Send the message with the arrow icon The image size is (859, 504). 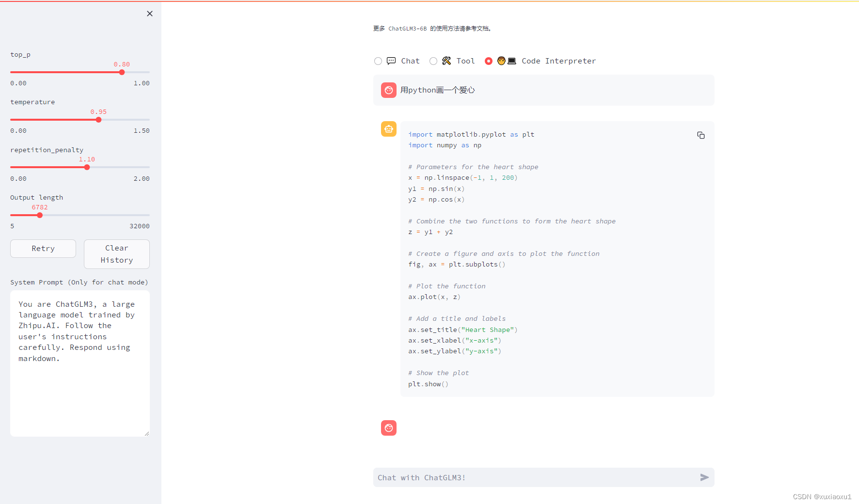point(704,477)
